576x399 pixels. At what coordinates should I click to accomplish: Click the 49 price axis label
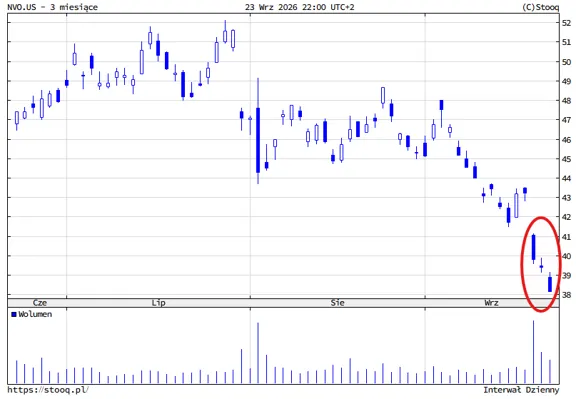pyautogui.click(x=566, y=81)
